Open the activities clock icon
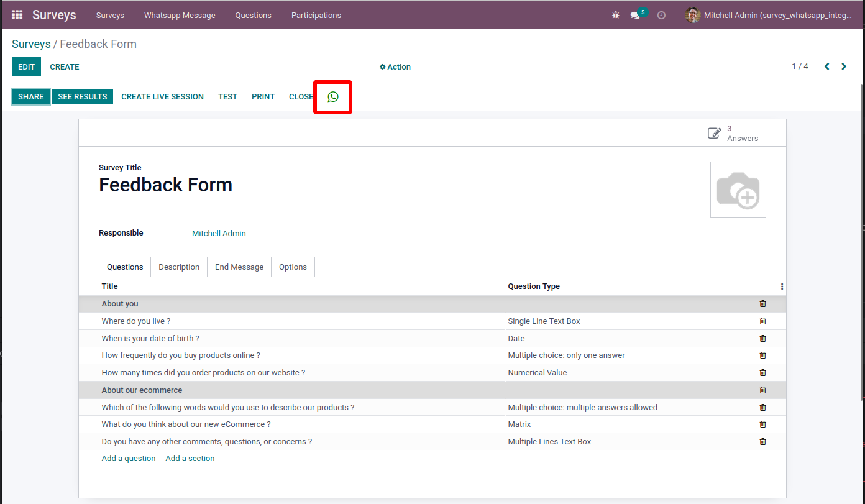This screenshot has height=504, width=865. (x=661, y=15)
